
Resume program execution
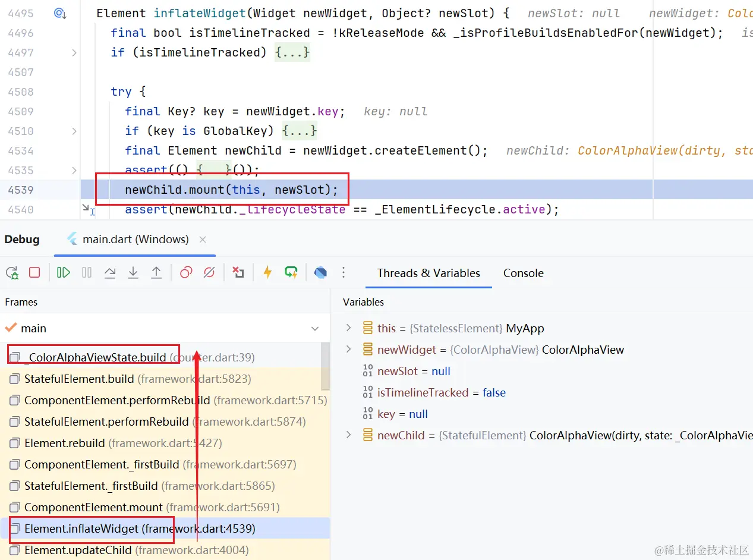coord(64,272)
